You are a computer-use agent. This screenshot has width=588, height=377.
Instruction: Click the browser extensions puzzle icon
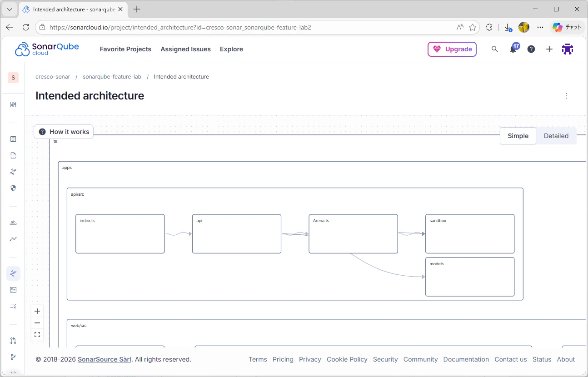pyautogui.click(x=489, y=27)
